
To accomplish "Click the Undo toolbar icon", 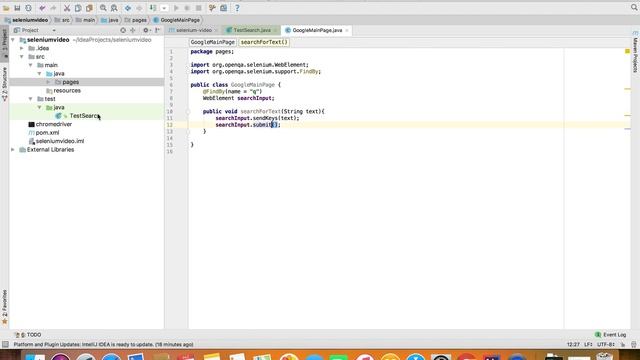I will tap(42, 8).
